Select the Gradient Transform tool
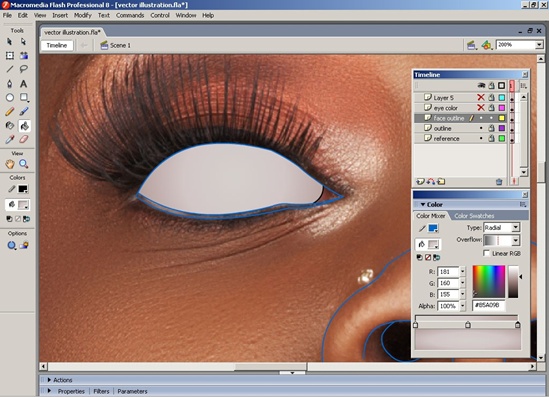Viewport: 549px width, 397px height. point(24,55)
